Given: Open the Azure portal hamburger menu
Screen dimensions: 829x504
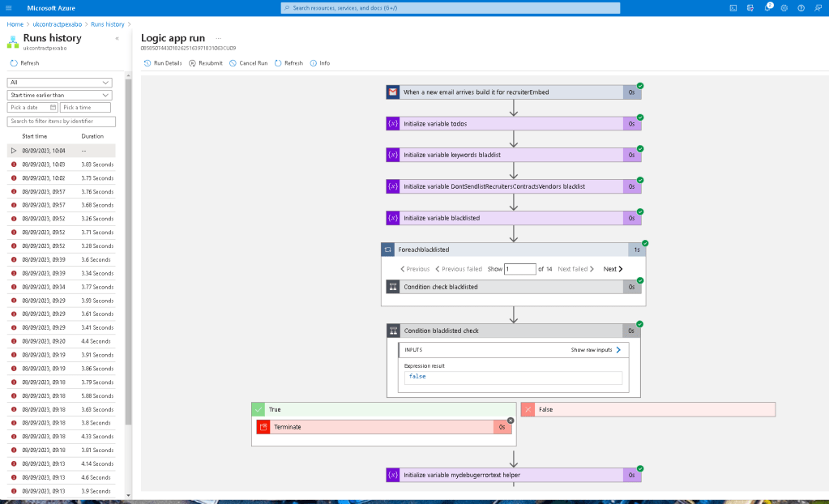Looking at the screenshot, I should coord(8,8).
